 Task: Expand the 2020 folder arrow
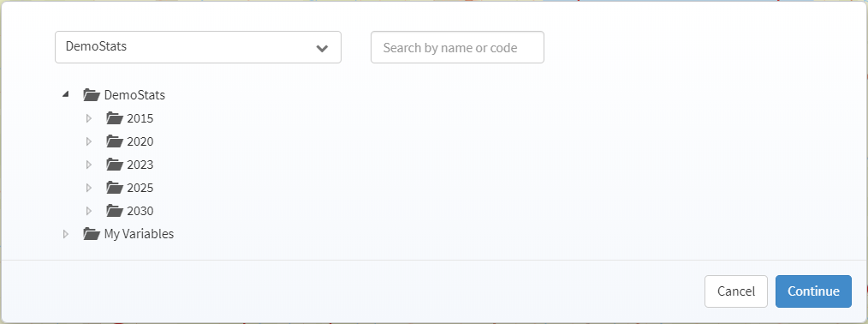(x=88, y=141)
